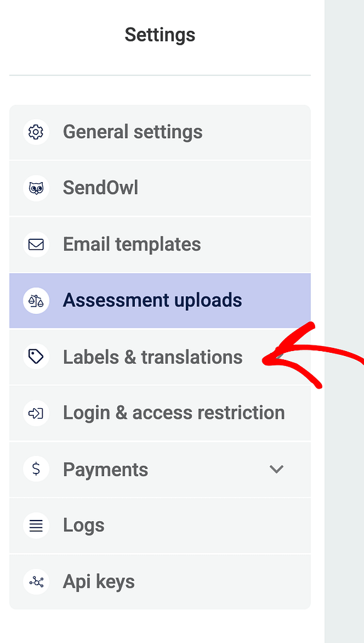Open Labels & translations settings
Image resolution: width=364 pixels, height=643 pixels.
160,357
